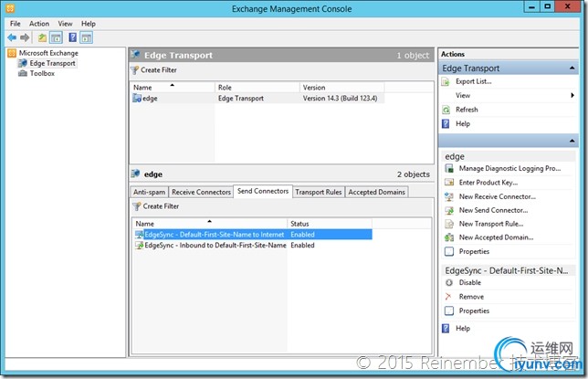The image size is (588, 379).
Task: Expand the View submenu arrow in Actions
Action: 572,95
